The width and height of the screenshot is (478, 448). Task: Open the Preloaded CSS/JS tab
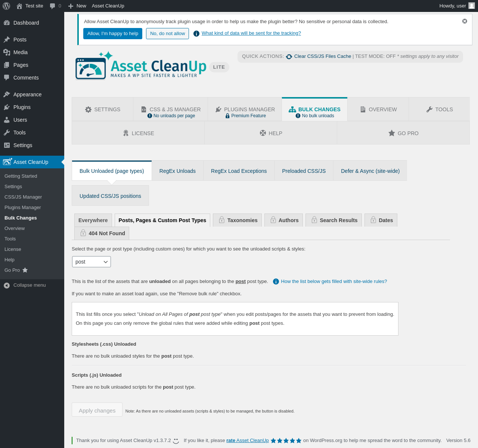(x=304, y=171)
